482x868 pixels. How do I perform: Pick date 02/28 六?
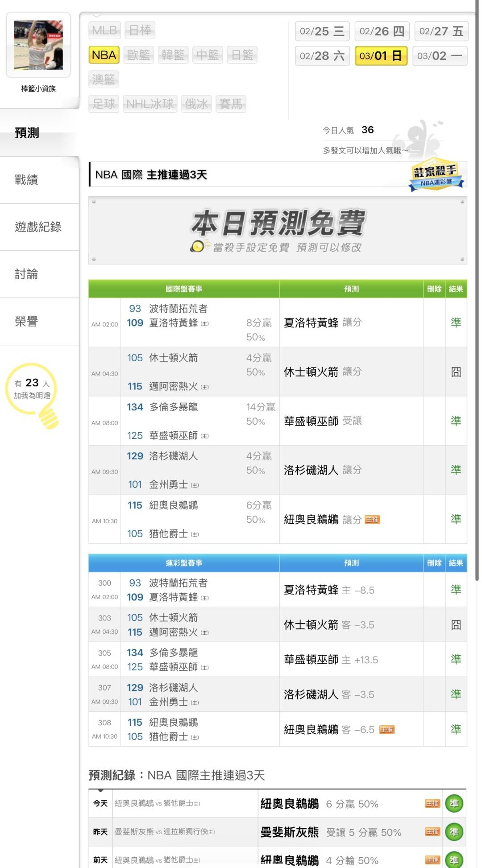(x=322, y=56)
